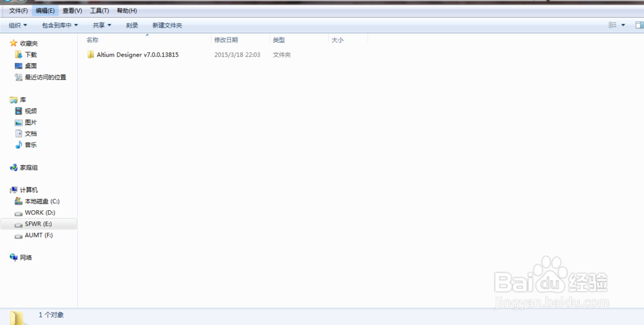Click the 收藏夹 star icon
Screen dimensions: 644x325
point(14,43)
